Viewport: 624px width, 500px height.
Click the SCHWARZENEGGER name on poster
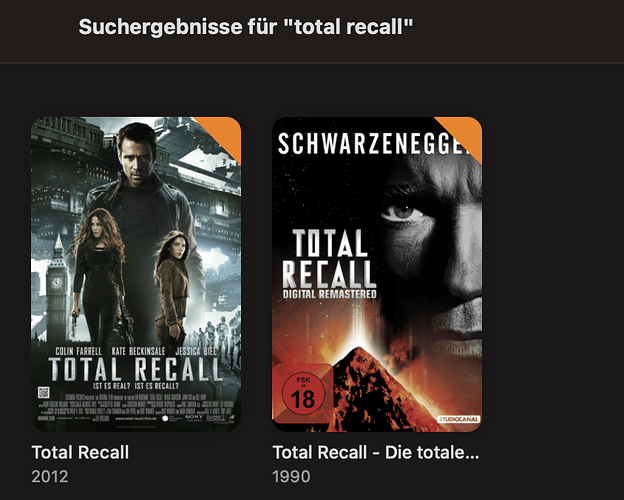(x=374, y=144)
